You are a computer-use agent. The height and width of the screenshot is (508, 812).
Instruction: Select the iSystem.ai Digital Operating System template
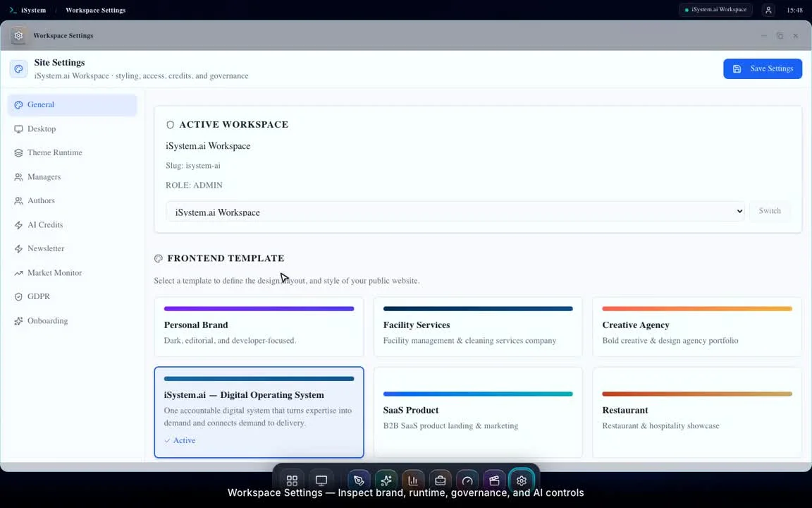[259, 412]
